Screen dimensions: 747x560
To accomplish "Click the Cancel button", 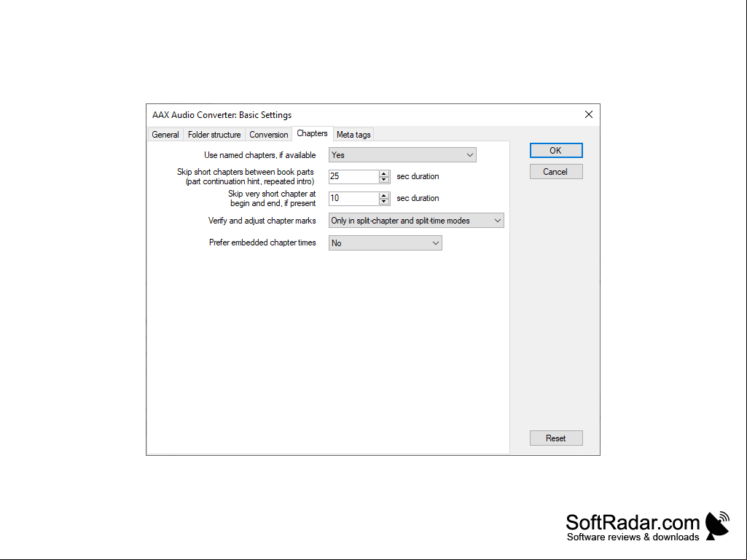I will coord(556,172).
